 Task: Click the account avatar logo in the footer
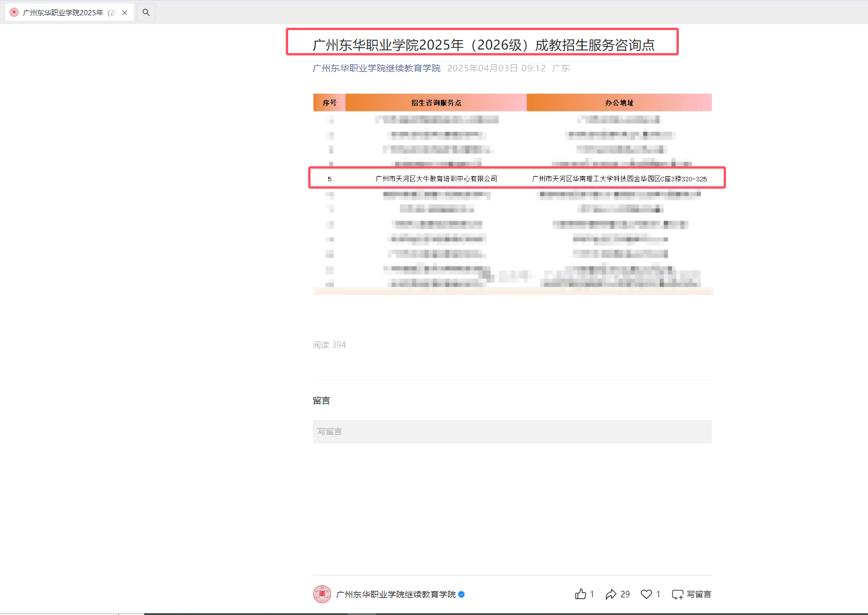pyautogui.click(x=322, y=594)
